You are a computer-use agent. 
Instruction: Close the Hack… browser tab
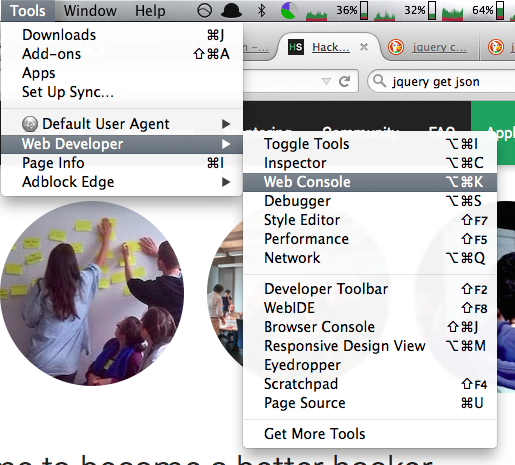pos(364,47)
